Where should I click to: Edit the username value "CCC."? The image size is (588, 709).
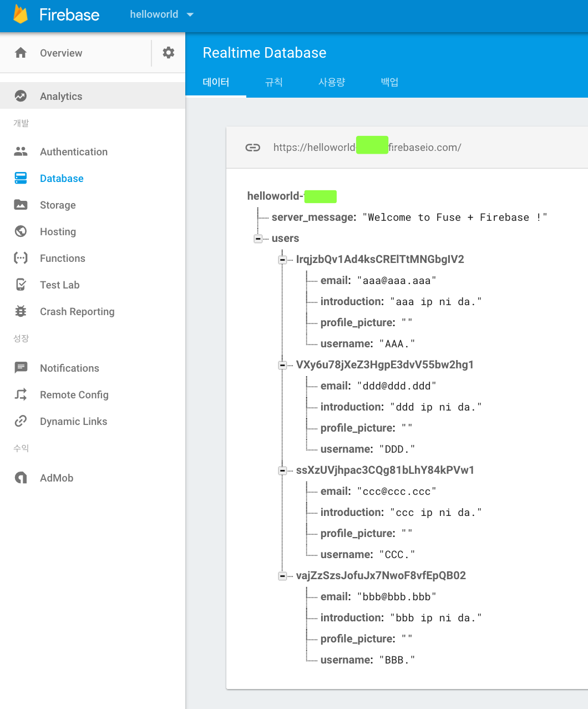click(x=397, y=555)
